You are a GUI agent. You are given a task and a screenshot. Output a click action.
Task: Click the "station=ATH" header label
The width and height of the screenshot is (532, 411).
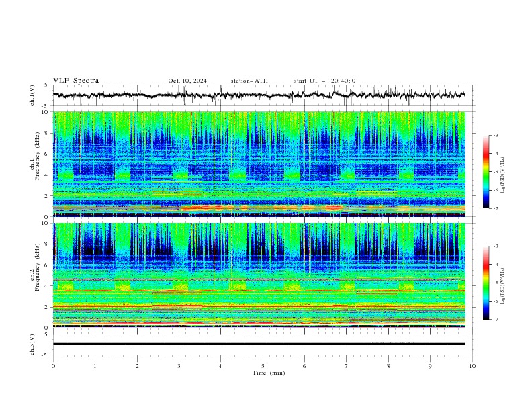coord(249,81)
